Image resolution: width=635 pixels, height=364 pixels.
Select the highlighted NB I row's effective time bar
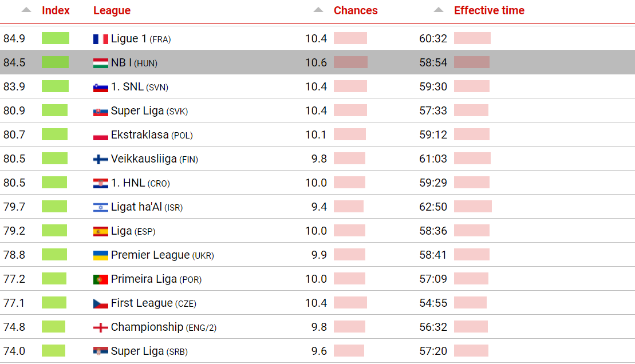(x=472, y=62)
